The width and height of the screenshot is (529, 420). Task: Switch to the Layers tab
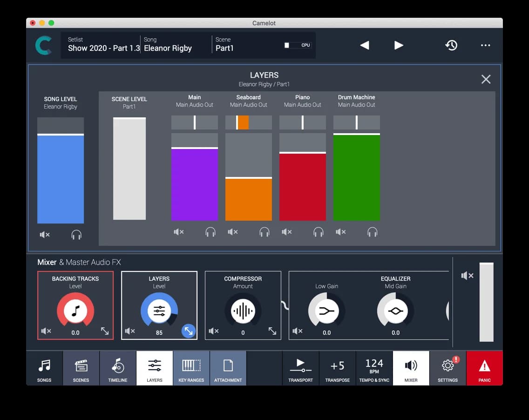click(x=154, y=368)
